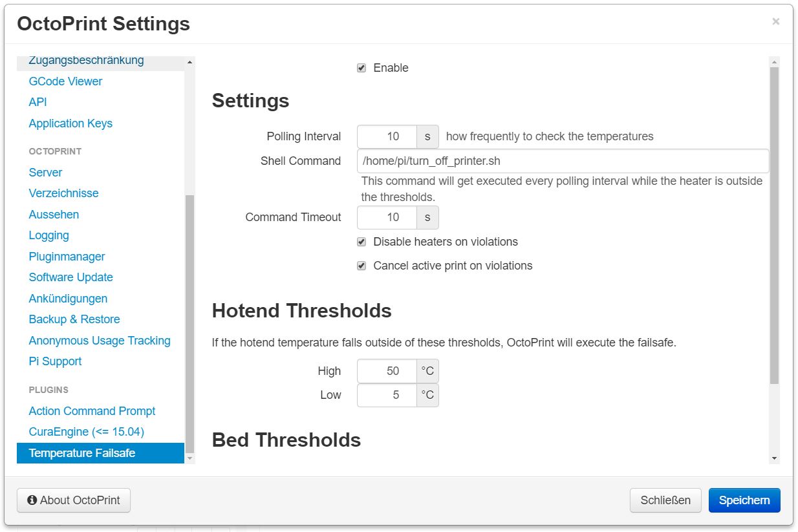The image size is (798, 532).
Task: Close the settings dialog with the X
Action: tap(775, 21)
